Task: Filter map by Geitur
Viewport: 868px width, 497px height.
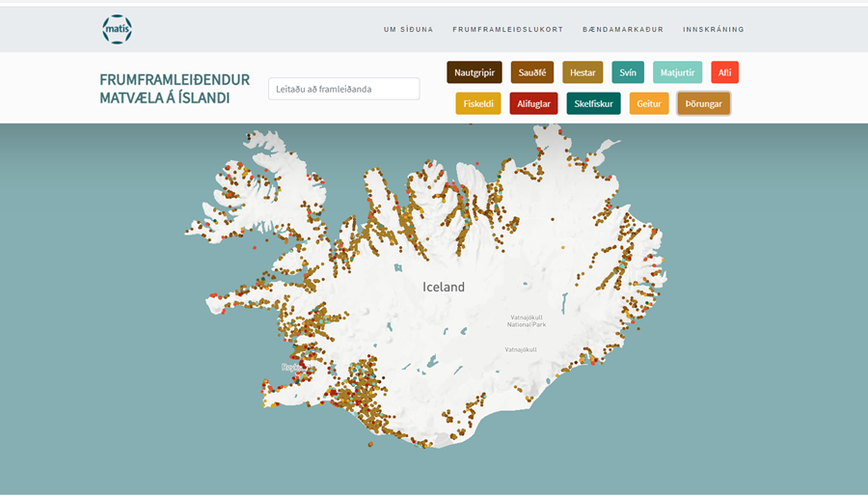Action: click(x=649, y=103)
